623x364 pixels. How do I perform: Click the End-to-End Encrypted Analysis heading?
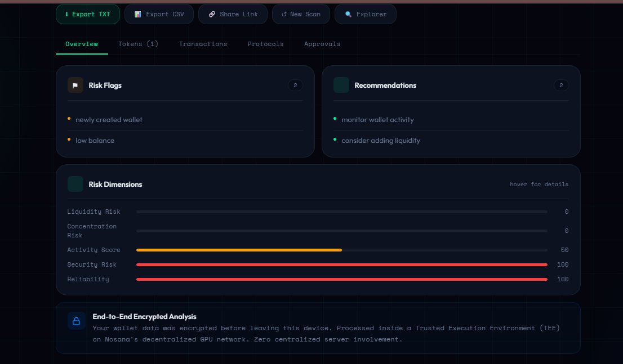point(145,316)
